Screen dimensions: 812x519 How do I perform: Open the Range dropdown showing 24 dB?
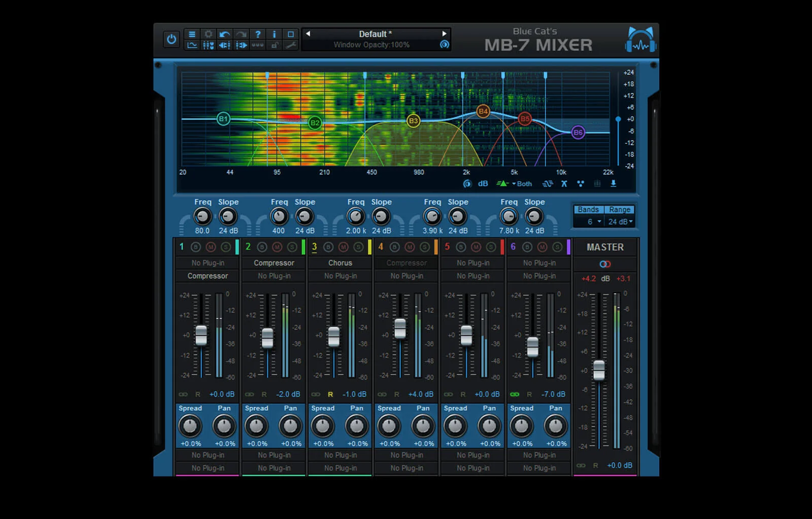tap(620, 222)
